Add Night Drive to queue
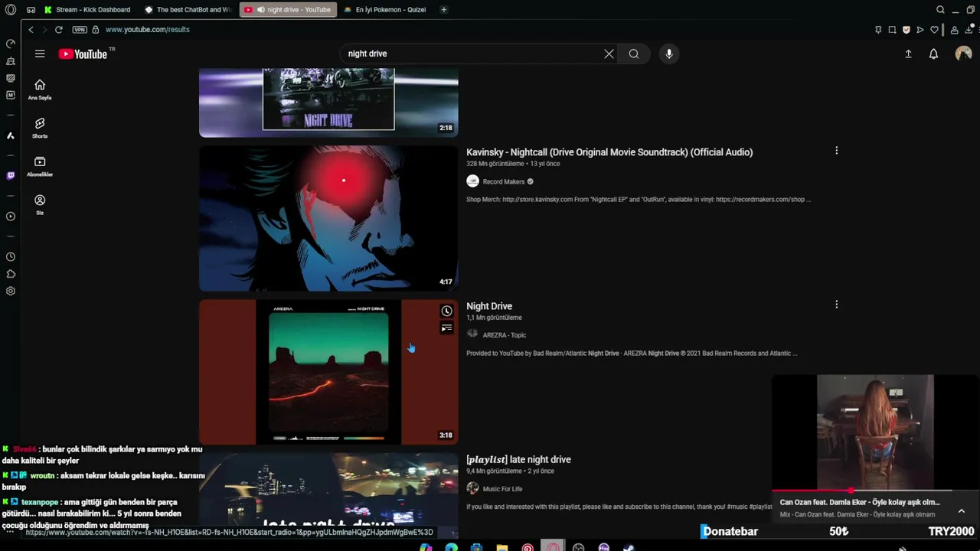Screen dimensions: 980x551 pos(446,328)
